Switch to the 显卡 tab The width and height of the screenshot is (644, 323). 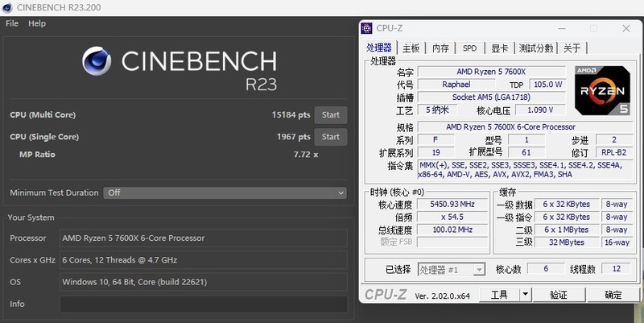pos(499,48)
